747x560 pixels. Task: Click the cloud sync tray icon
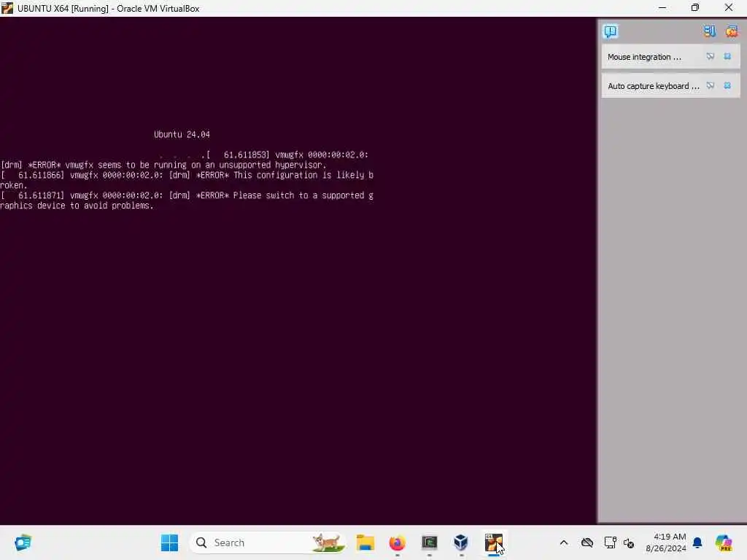(587, 542)
